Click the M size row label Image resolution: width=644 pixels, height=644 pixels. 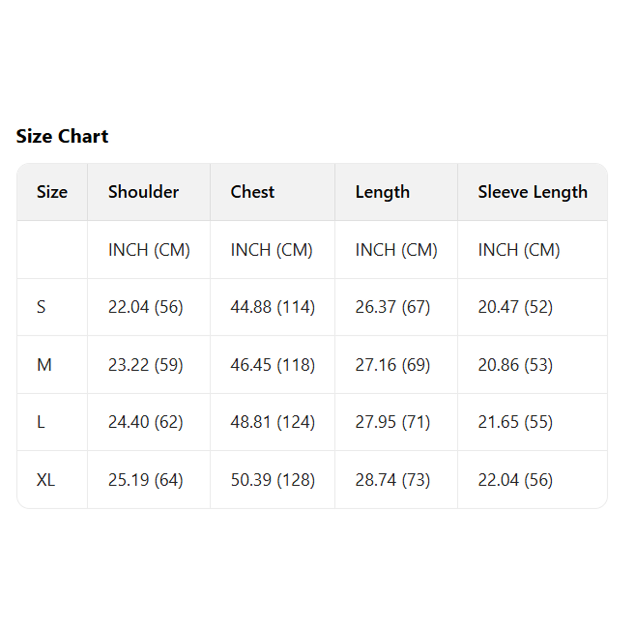[x=44, y=365]
